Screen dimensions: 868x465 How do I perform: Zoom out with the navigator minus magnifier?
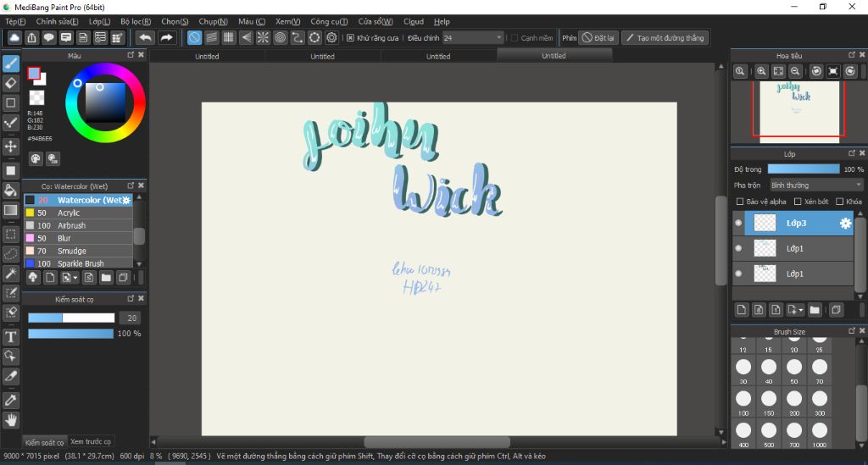coord(795,71)
